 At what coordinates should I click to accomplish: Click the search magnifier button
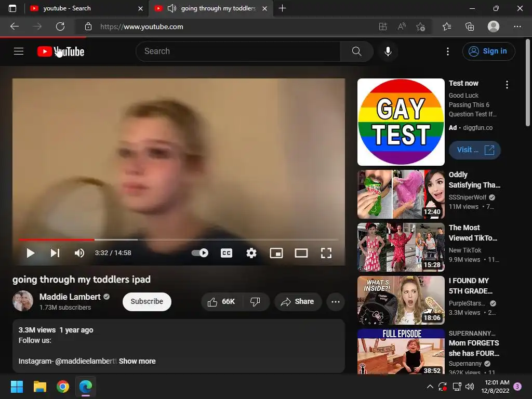click(356, 51)
